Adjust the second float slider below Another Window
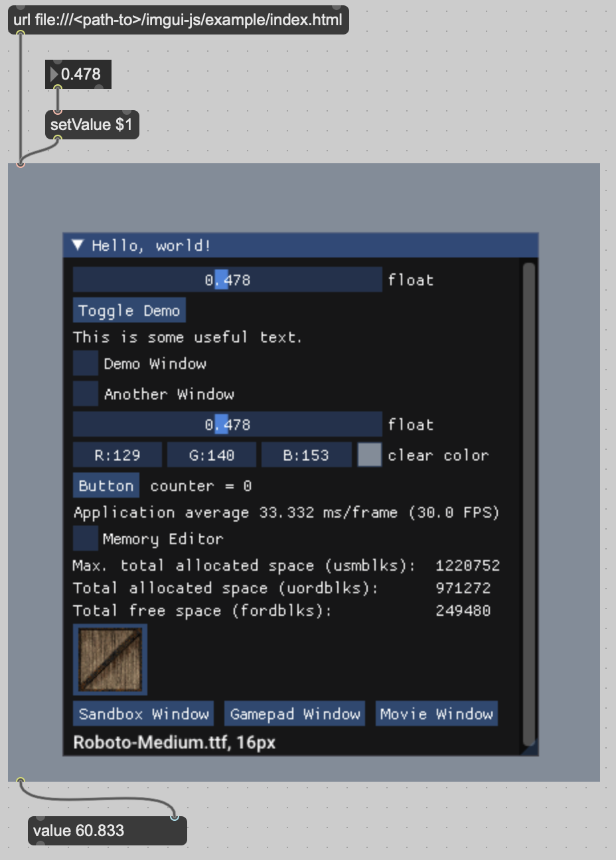616x860 pixels. coord(228,425)
